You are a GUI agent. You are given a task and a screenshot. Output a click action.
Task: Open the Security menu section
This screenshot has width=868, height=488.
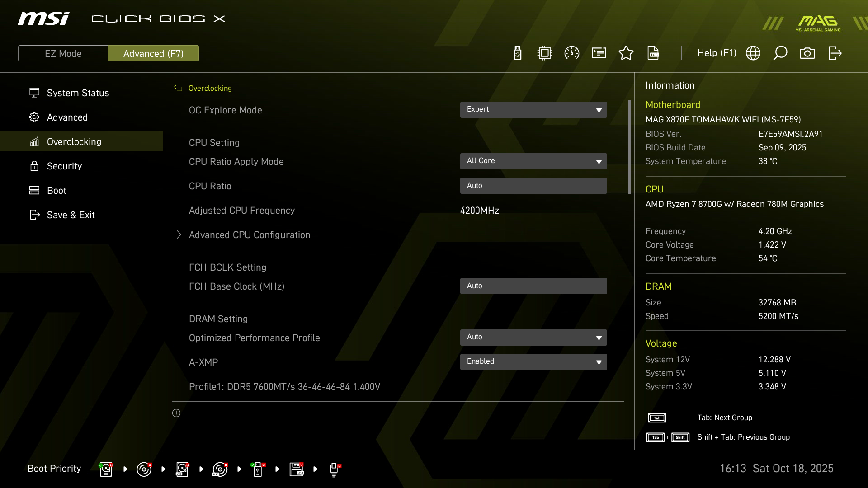(x=64, y=166)
